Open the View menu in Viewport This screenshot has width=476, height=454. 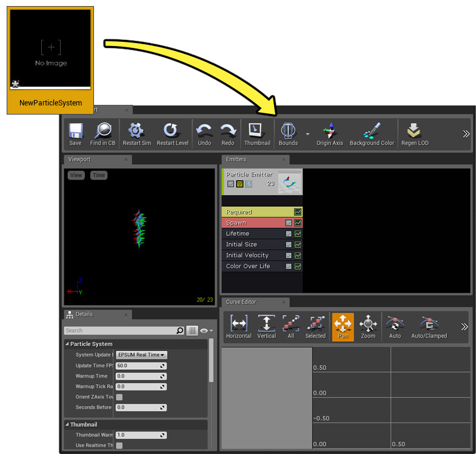click(76, 175)
